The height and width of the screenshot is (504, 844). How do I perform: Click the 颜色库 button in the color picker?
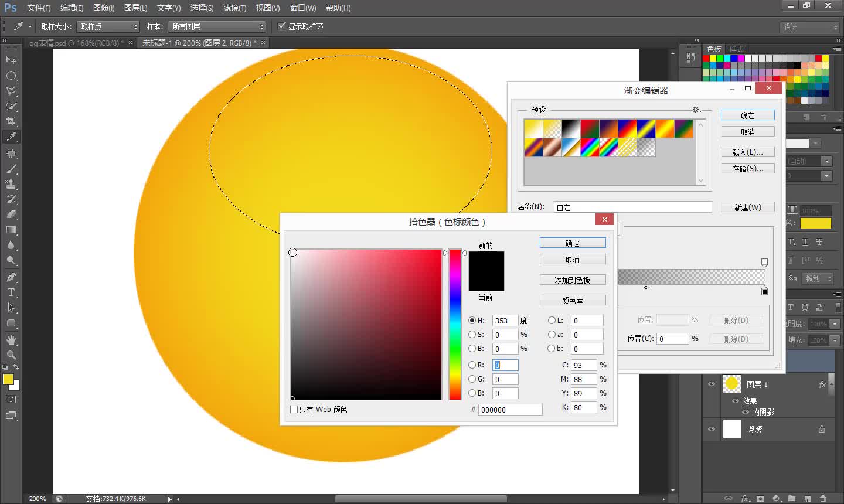coord(573,299)
